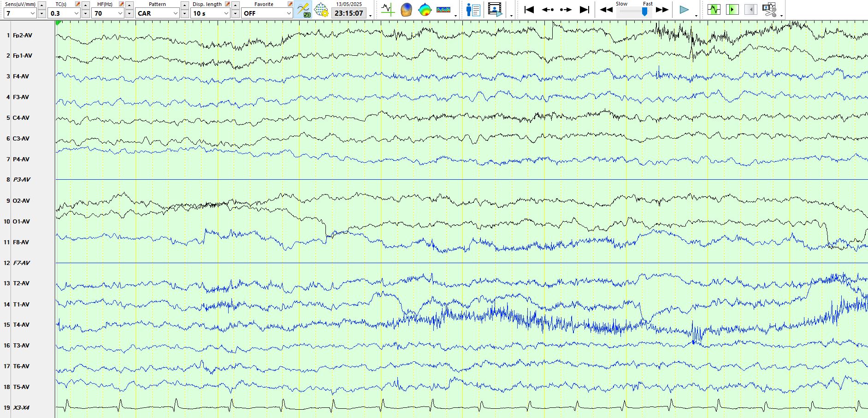The height and width of the screenshot is (418, 868).
Task: Click the green play-panel icon
Action: (x=732, y=9)
